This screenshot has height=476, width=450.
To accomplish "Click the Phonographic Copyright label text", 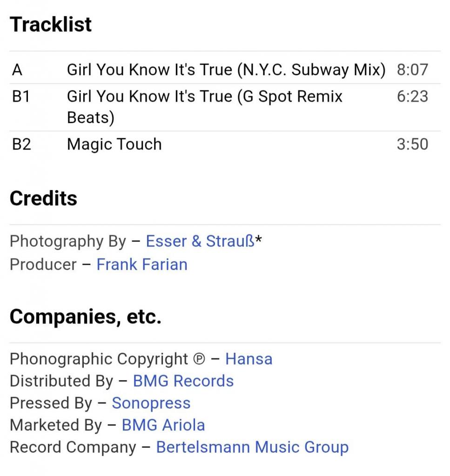I will point(99,359).
